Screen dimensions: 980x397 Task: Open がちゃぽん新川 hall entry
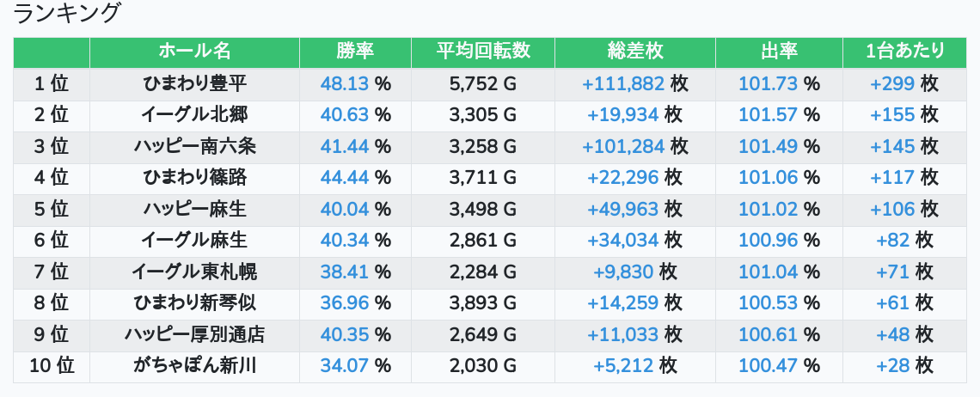coord(194,366)
